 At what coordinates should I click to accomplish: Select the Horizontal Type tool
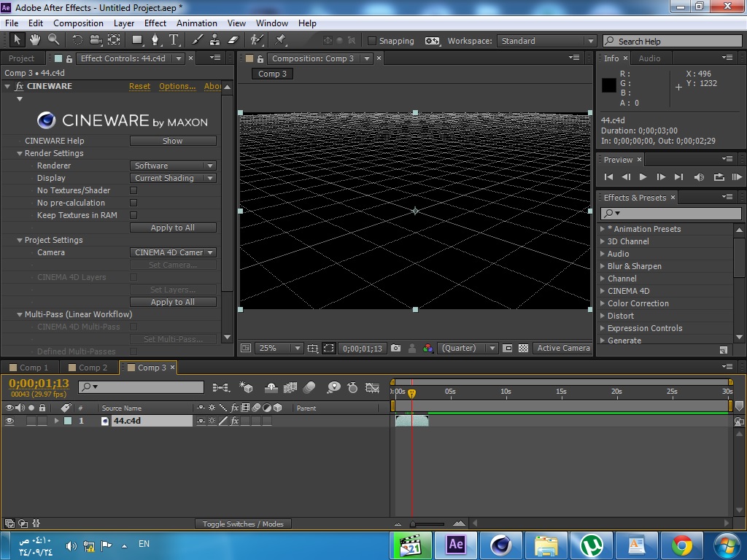pyautogui.click(x=174, y=40)
